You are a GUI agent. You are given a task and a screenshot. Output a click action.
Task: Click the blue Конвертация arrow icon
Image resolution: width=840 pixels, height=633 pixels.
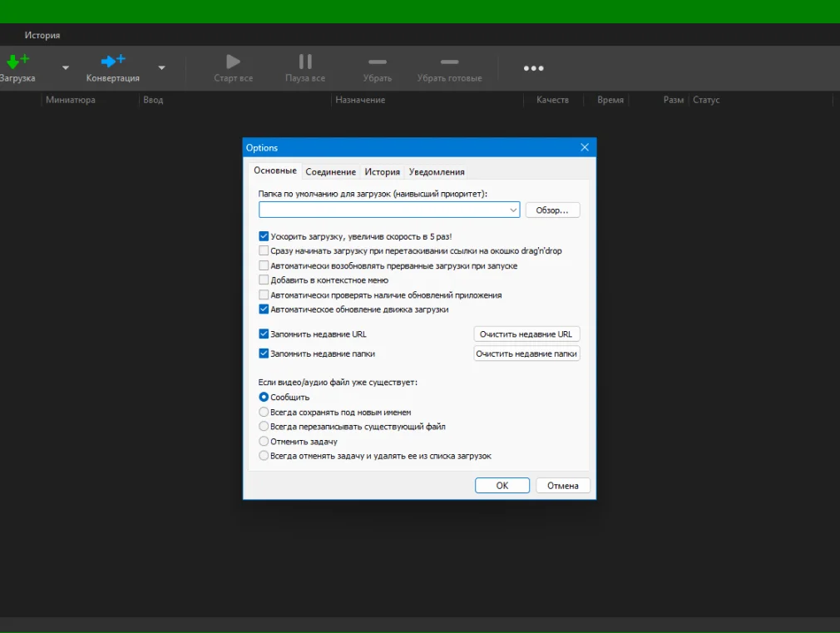(112, 62)
